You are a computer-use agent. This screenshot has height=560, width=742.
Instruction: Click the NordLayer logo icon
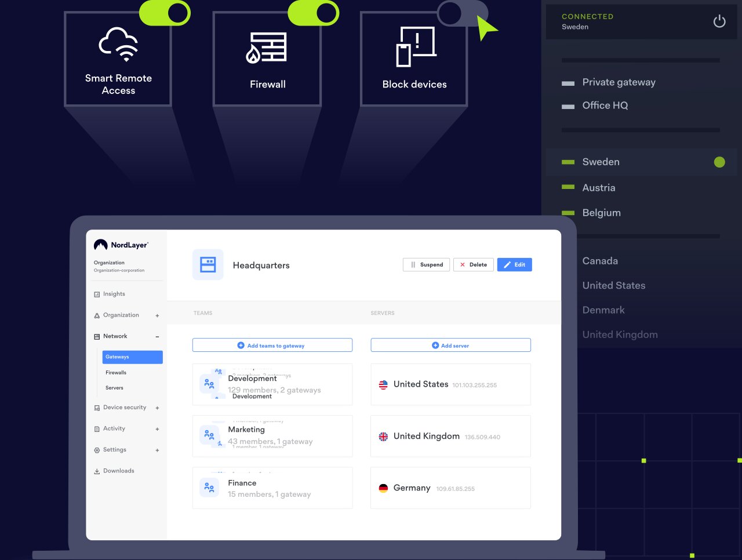[x=100, y=245]
